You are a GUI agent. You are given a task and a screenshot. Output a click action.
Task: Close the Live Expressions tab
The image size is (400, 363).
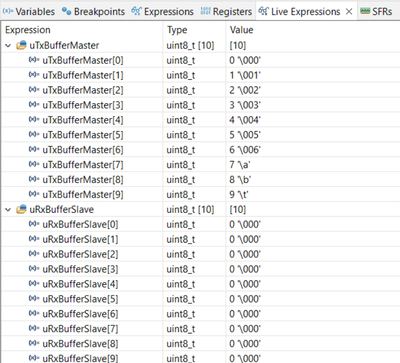[349, 12]
